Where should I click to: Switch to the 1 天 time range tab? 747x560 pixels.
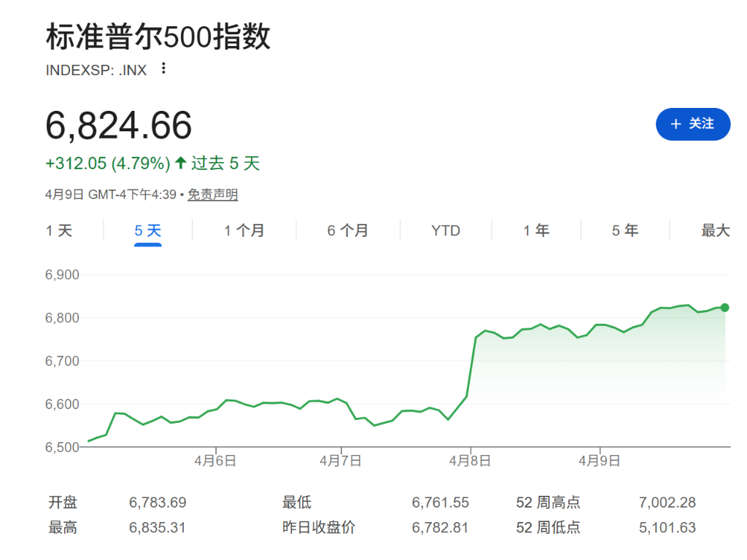[x=59, y=230]
